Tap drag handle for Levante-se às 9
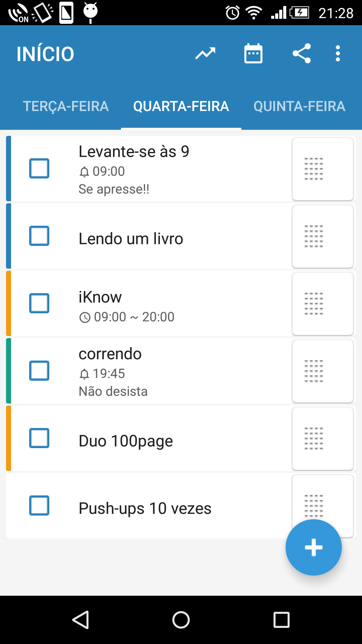This screenshot has width=362, height=644. (x=323, y=169)
